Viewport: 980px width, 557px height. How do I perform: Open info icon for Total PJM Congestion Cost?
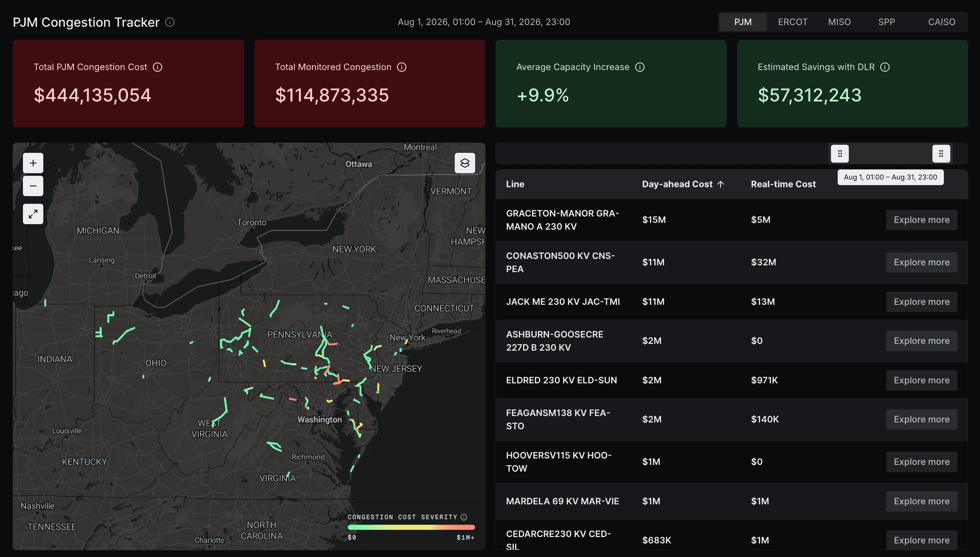click(x=158, y=67)
